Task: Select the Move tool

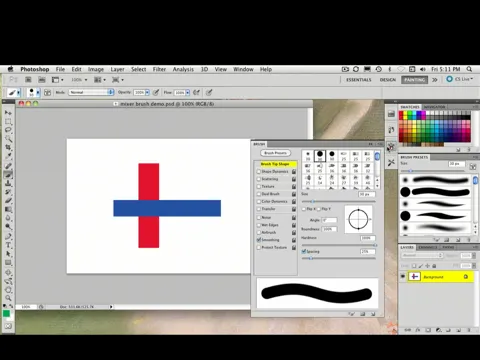Action: tap(8, 113)
